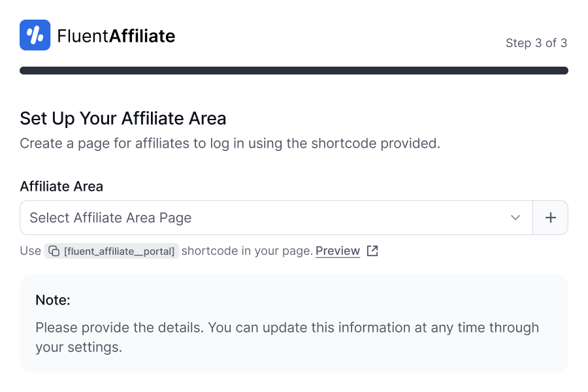Click the Set Up Your Affiliate Area heading
This screenshot has height=392, width=588.
pos(123,118)
